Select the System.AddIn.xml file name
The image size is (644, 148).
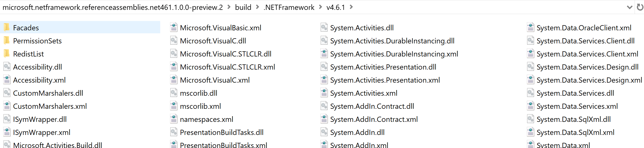(359, 145)
